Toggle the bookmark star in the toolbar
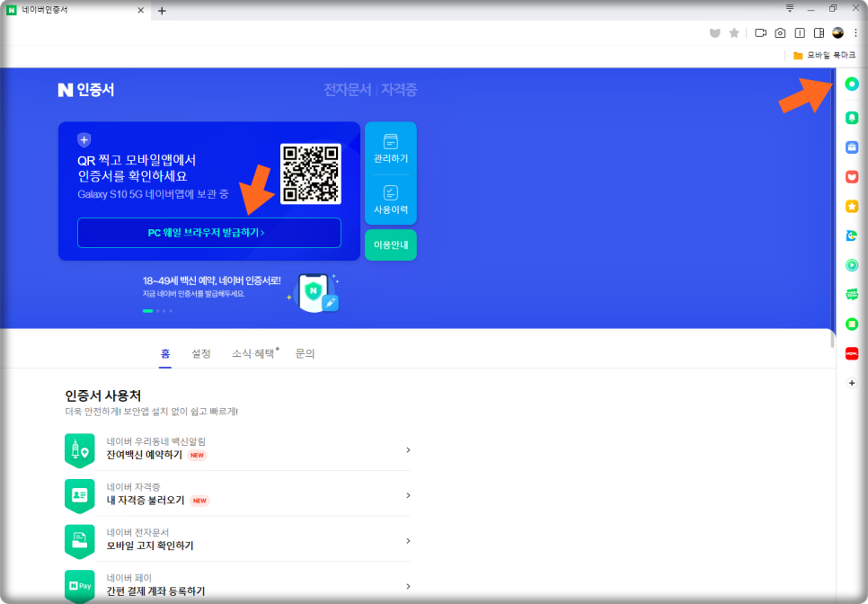868x604 pixels. (x=732, y=32)
